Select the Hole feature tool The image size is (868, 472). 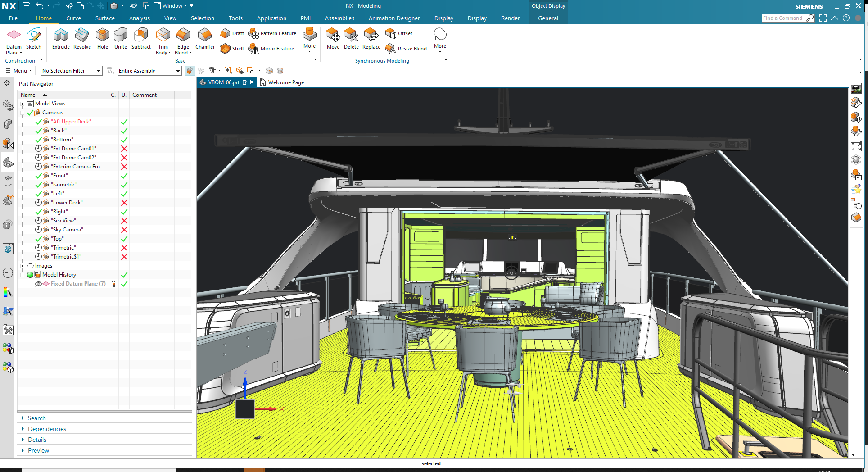click(x=103, y=38)
